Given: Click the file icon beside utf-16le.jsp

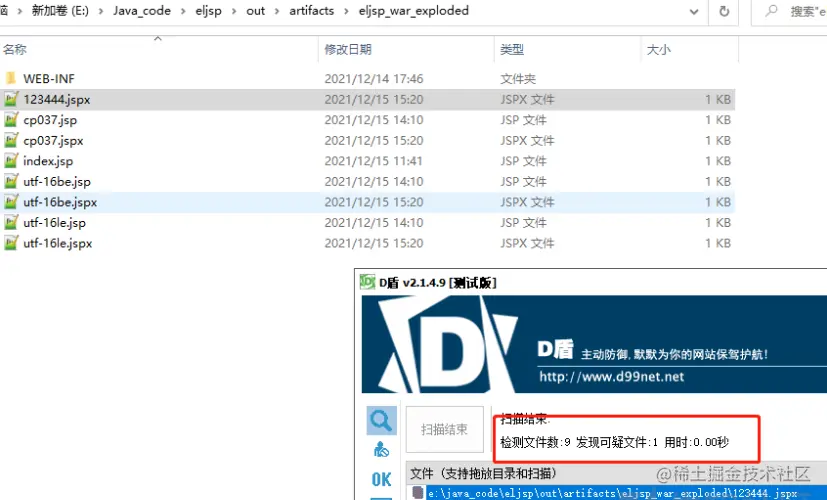Looking at the screenshot, I should [11, 223].
